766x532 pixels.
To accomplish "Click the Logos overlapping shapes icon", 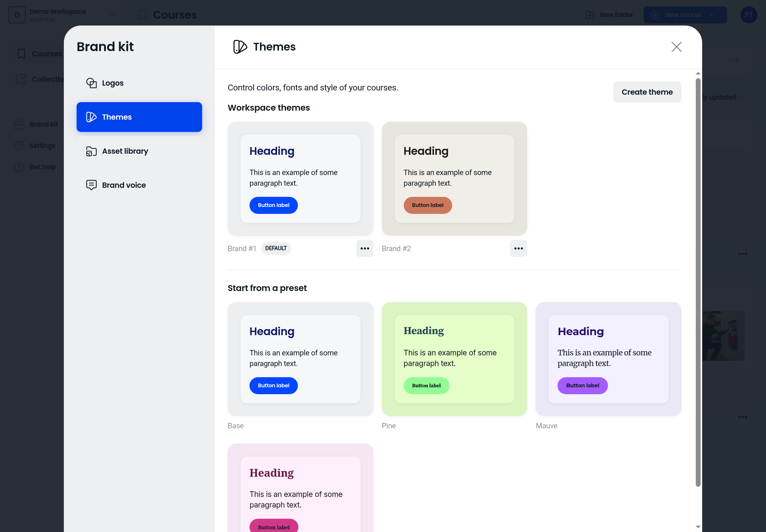I will (x=91, y=83).
